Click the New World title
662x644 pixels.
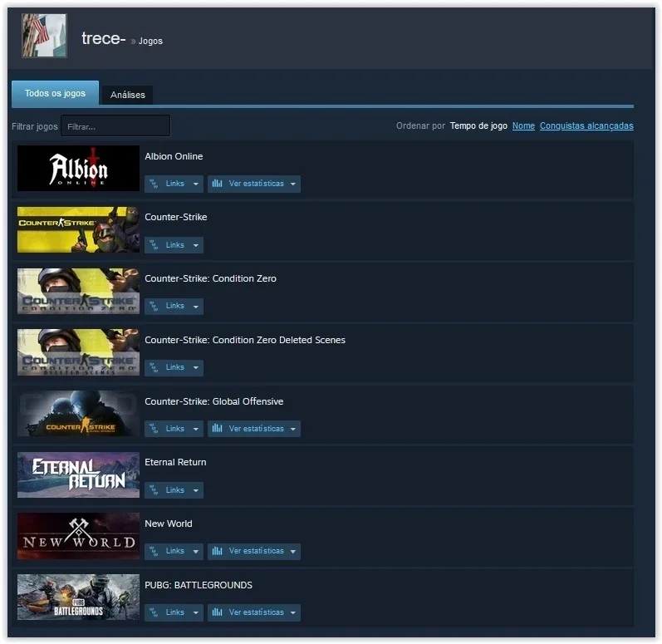point(169,524)
